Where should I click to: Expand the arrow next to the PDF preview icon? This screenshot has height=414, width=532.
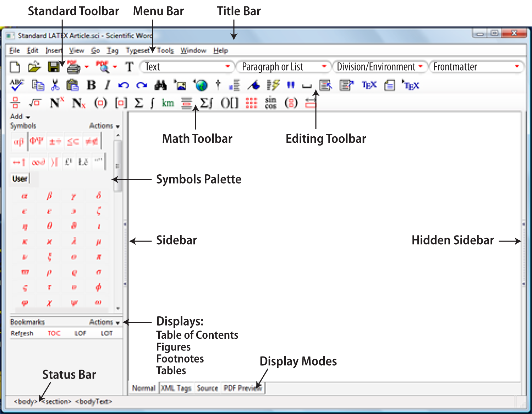[x=115, y=67]
